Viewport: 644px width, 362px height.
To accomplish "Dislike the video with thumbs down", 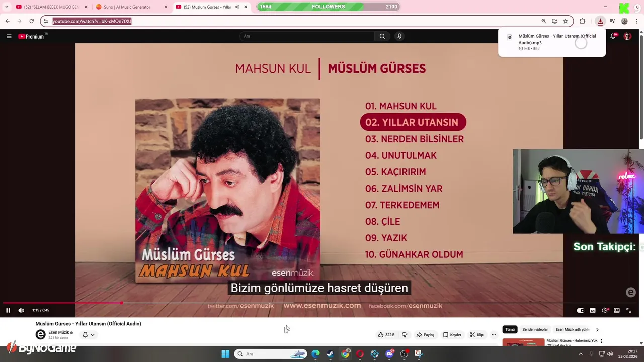I will pyautogui.click(x=405, y=335).
